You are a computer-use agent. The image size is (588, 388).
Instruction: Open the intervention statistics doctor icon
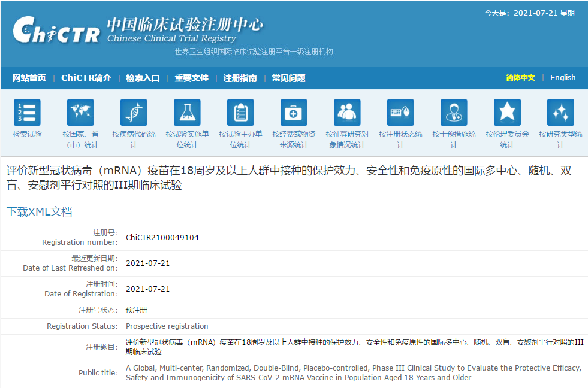(454, 113)
